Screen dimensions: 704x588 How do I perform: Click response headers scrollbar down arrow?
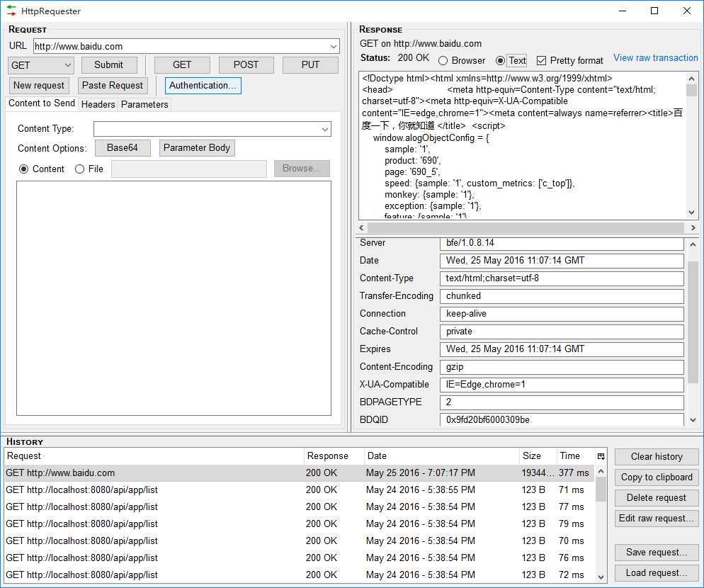693,420
